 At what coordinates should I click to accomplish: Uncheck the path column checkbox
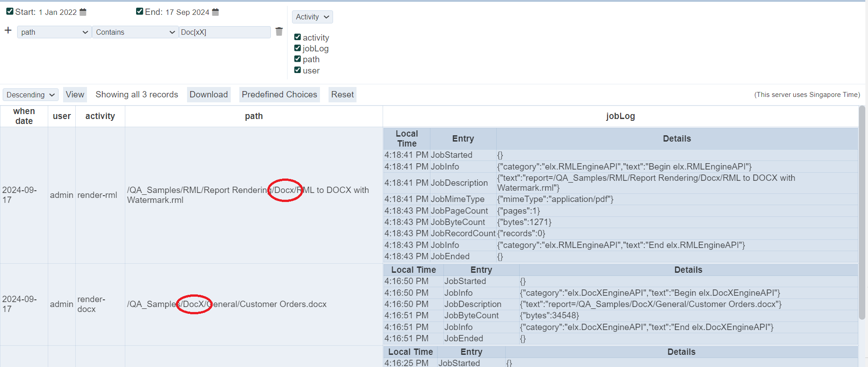(297, 59)
